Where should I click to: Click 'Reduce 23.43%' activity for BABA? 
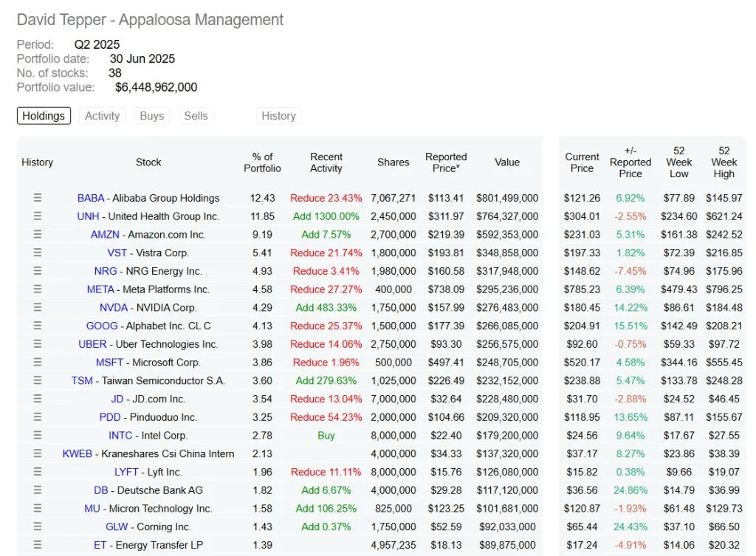tap(326, 198)
